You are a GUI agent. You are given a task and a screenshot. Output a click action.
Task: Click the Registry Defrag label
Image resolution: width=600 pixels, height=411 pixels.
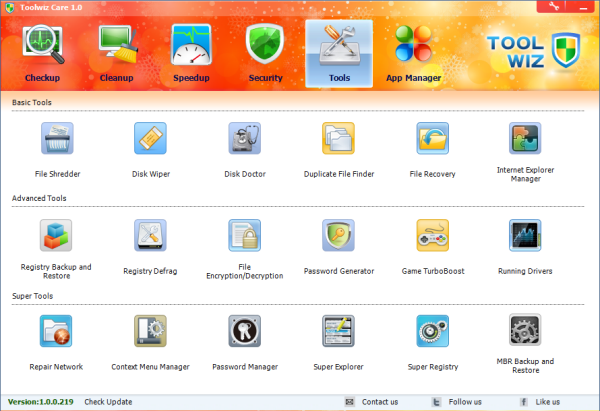pos(150,271)
